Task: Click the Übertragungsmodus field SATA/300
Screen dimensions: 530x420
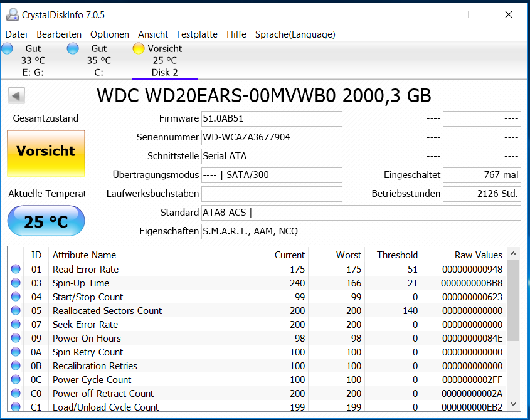Action: pyautogui.click(x=272, y=175)
